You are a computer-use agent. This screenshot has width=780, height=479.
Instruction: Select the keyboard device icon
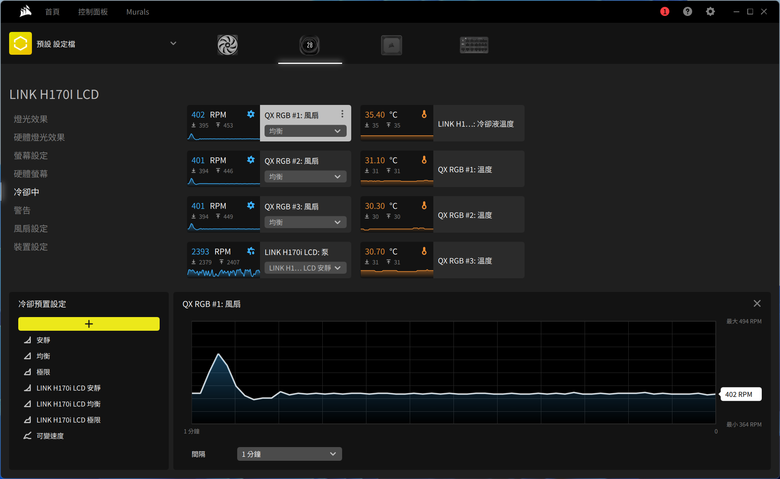tap(474, 45)
